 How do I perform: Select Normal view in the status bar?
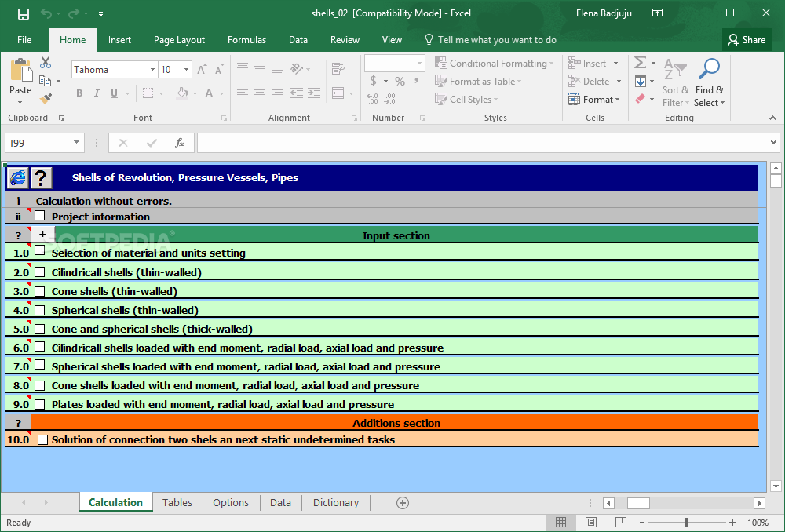(560, 523)
